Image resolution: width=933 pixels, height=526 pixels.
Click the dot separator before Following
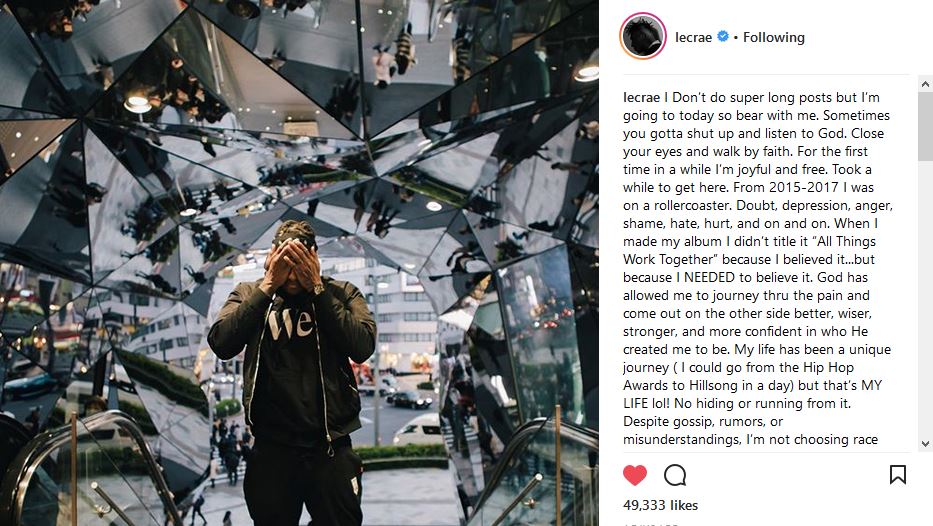point(736,37)
